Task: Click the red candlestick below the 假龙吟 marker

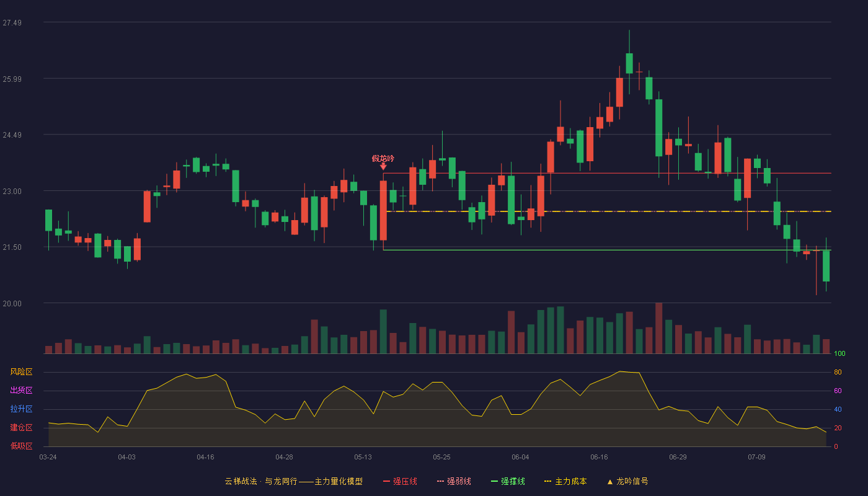Action: click(x=383, y=210)
